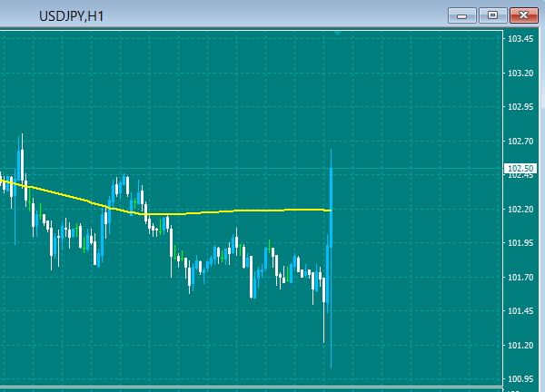Maximize the USDJPY,H1 chart window
The height and width of the screenshot is (392, 545).
click(492, 15)
